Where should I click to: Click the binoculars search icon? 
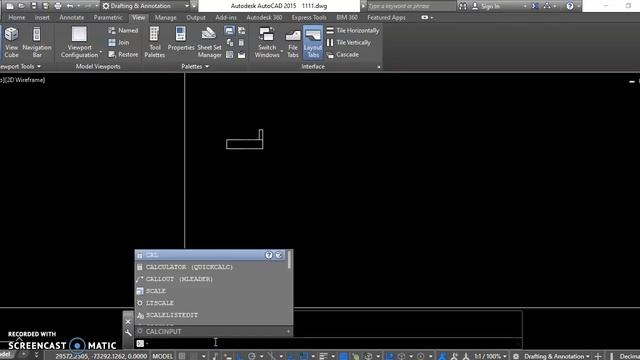(x=462, y=6)
